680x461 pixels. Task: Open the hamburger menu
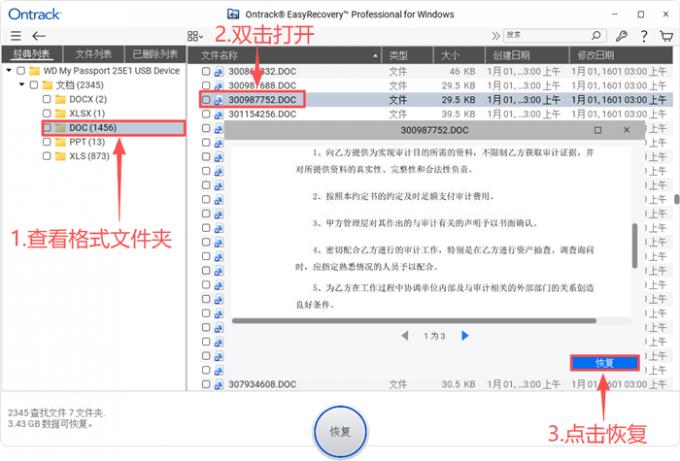pos(16,36)
